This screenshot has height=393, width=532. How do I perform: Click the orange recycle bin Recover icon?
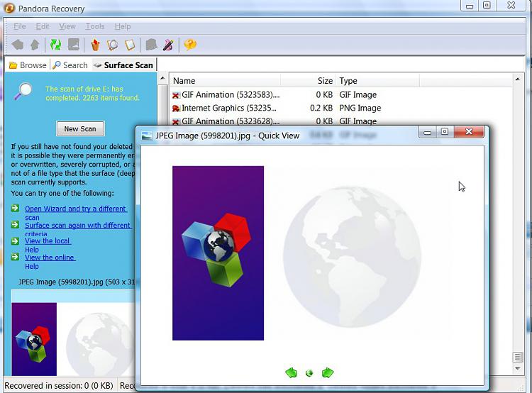coord(96,45)
